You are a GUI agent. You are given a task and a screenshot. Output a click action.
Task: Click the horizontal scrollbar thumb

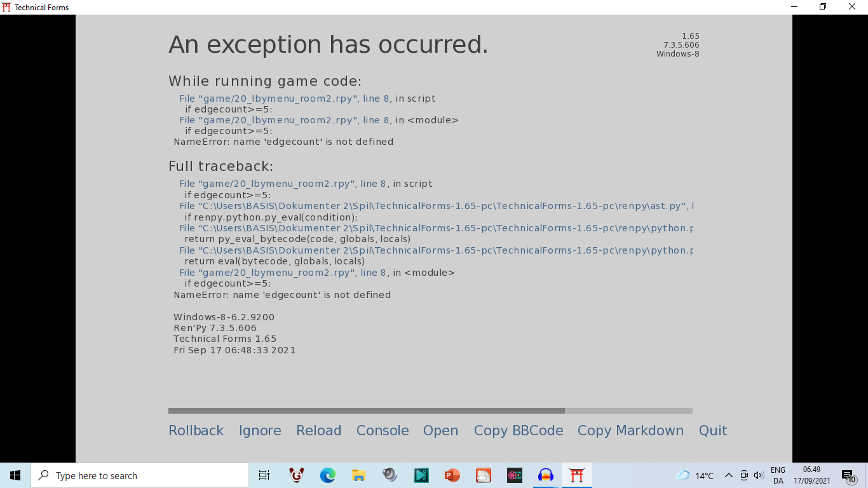[367, 411]
